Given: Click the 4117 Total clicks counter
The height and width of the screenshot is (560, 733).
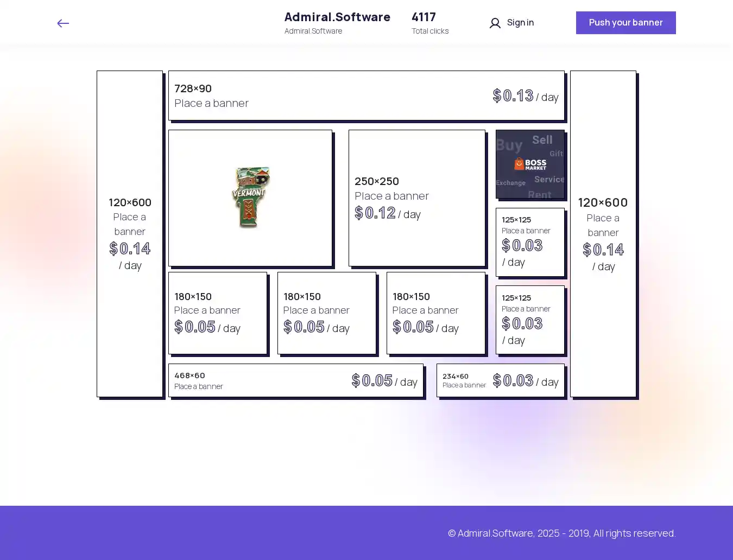Looking at the screenshot, I should click(429, 23).
